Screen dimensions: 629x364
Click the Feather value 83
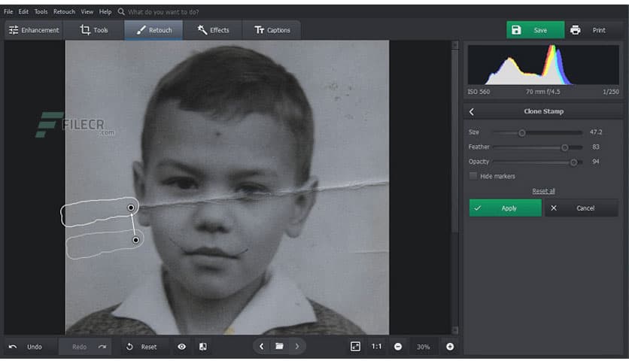click(596, 147)
